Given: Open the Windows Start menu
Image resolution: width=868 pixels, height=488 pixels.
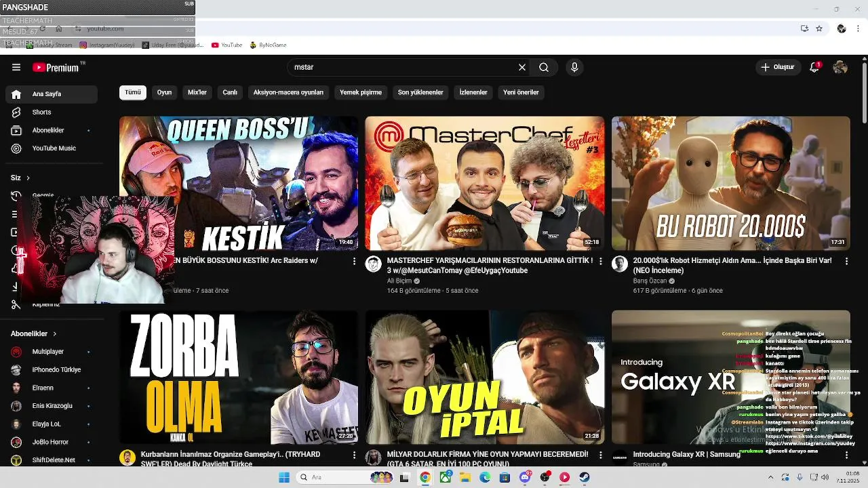Looking at the screenshot, I should [x=284, y=477].
